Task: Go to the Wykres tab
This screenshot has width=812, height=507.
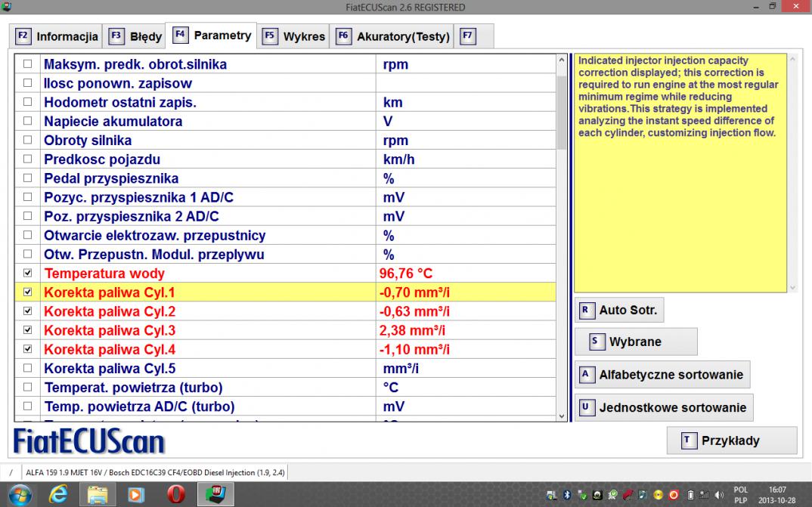Action: tap(293, 36)
